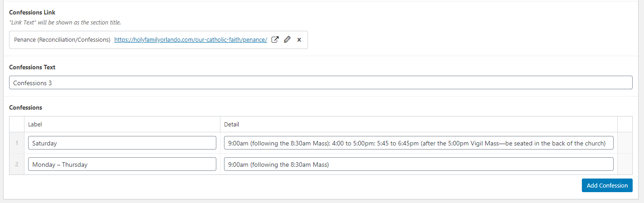Click the actions cell at end of Saturday row
The width and height of the screenshot is (644, 203).
coord(624,143)
